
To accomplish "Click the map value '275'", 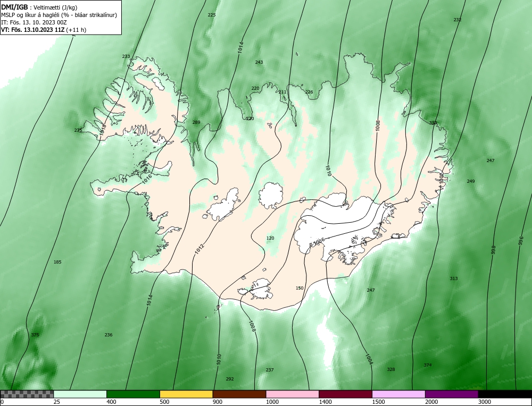I will click(x=78, y=130).
